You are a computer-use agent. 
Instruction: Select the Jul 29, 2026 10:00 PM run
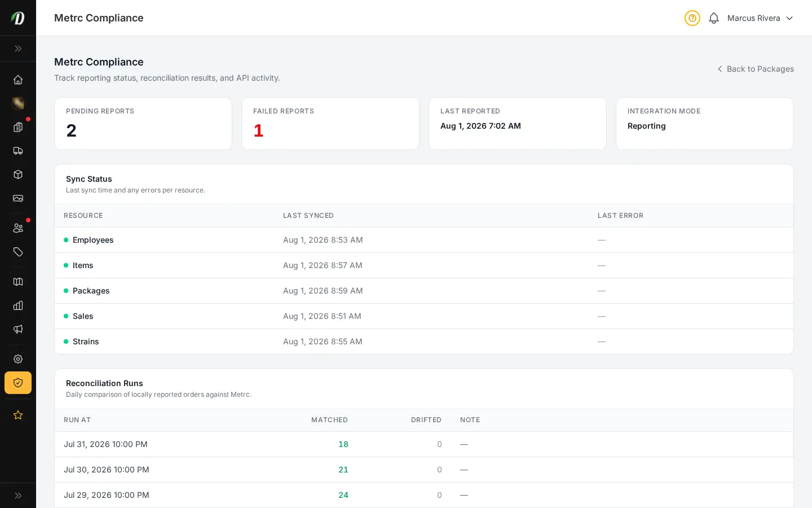click(424, 495)
